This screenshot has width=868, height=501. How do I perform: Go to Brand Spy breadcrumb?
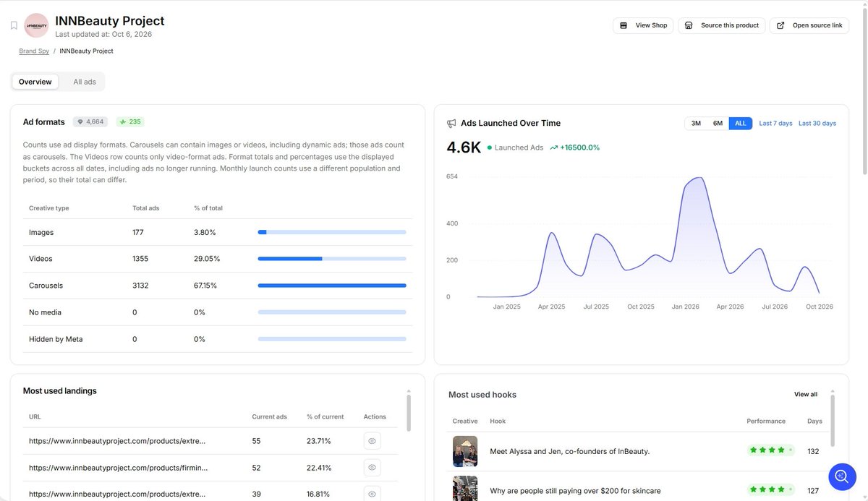tap(34, 51)
